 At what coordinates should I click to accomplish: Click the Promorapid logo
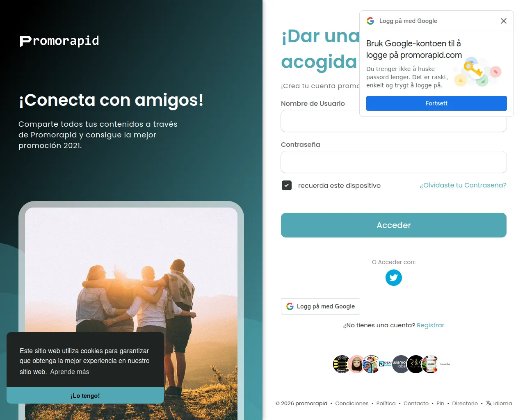point(59,41)
